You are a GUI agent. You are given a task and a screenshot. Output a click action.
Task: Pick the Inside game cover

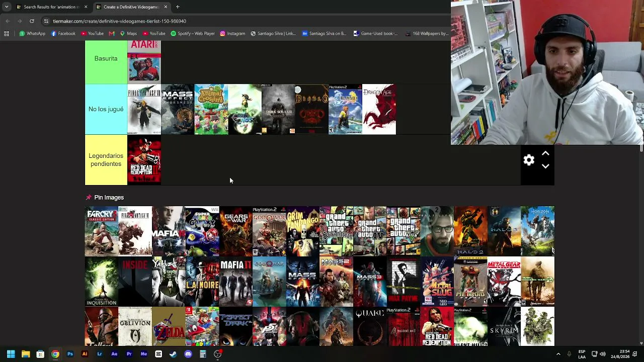pyautogui.click(x=135, y=282)
